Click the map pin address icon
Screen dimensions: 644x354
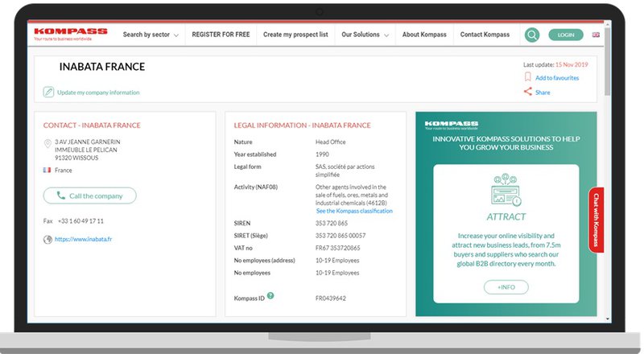(48, 144)
